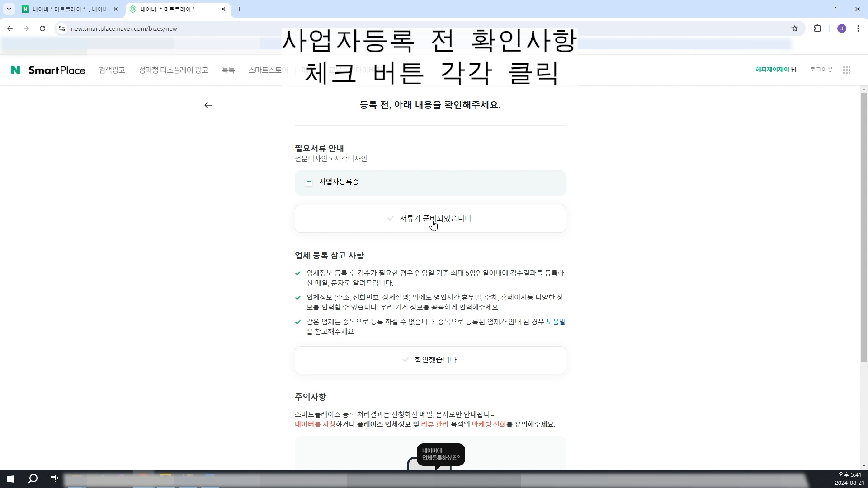Open the 검색광고 menu item

112,70
